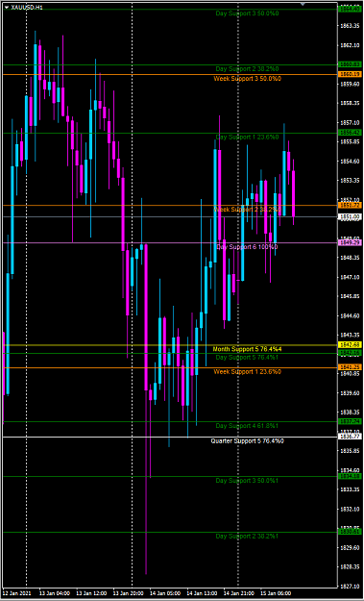Viewport: 364px width, 601px height.
Task: Select the Quarter Support 5 76.4%0 label
Action: (x=247, y=441)
